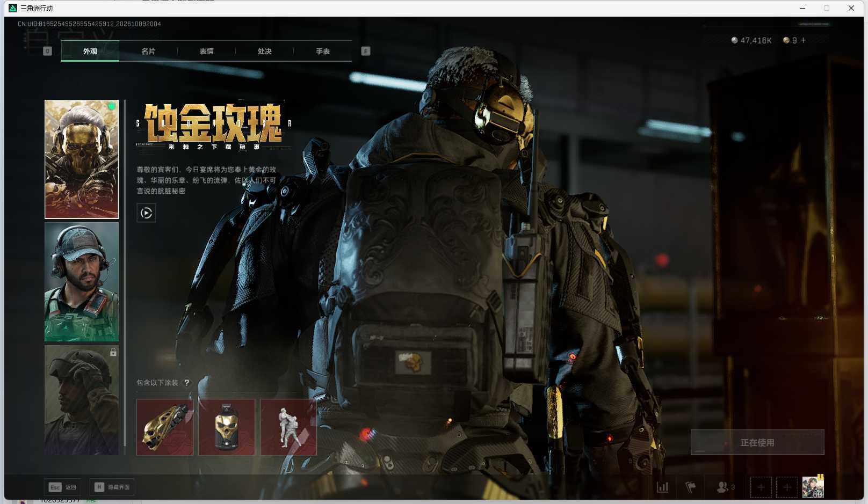The width and height of the screenshot is (868, 504).
Task: Close the 三角洲行动 window
Action: (851, 8)
